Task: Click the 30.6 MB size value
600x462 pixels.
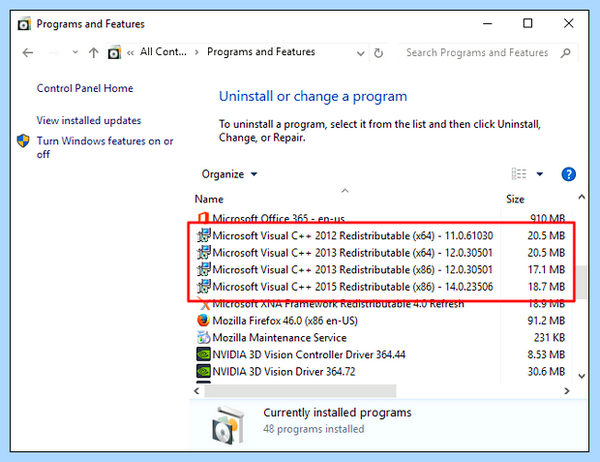Action: 546,371
